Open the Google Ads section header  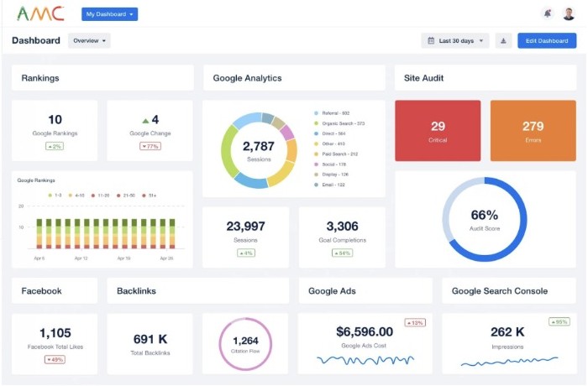point(365,291)
